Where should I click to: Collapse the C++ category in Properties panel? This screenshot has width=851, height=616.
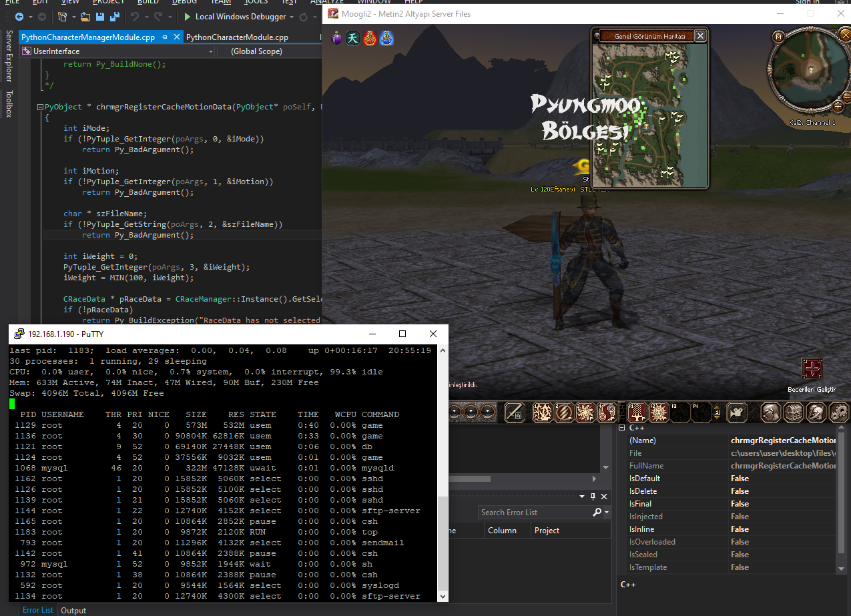[x=621, y=428]
